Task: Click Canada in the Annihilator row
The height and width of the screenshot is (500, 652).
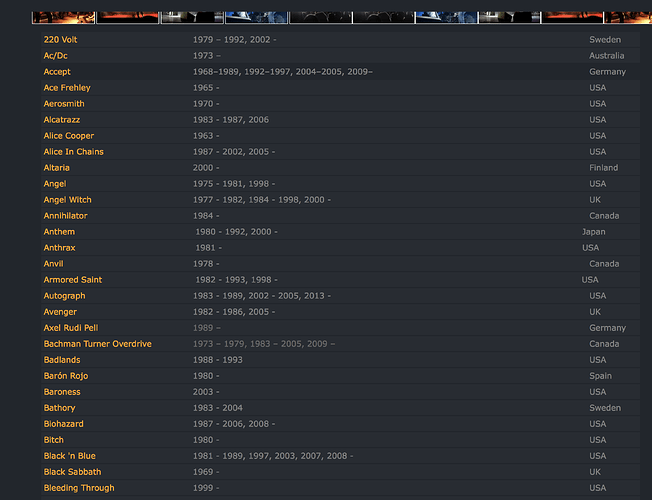Action: coord(604,216)
